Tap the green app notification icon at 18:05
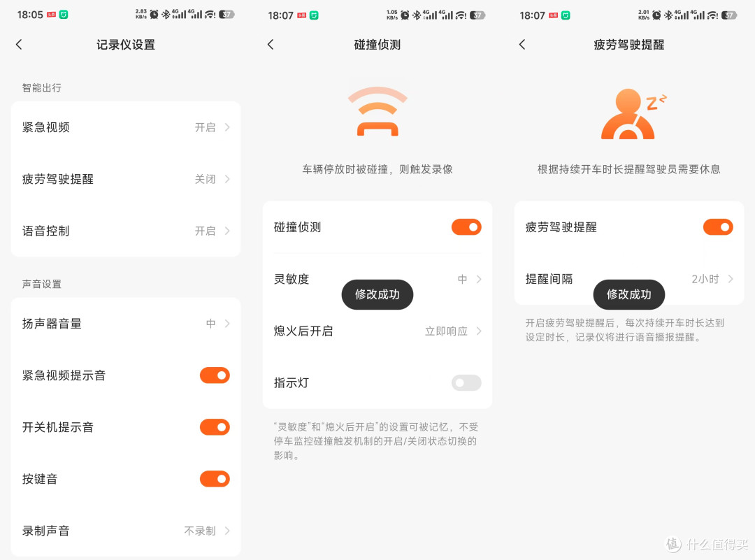 [x=64, y=15]
